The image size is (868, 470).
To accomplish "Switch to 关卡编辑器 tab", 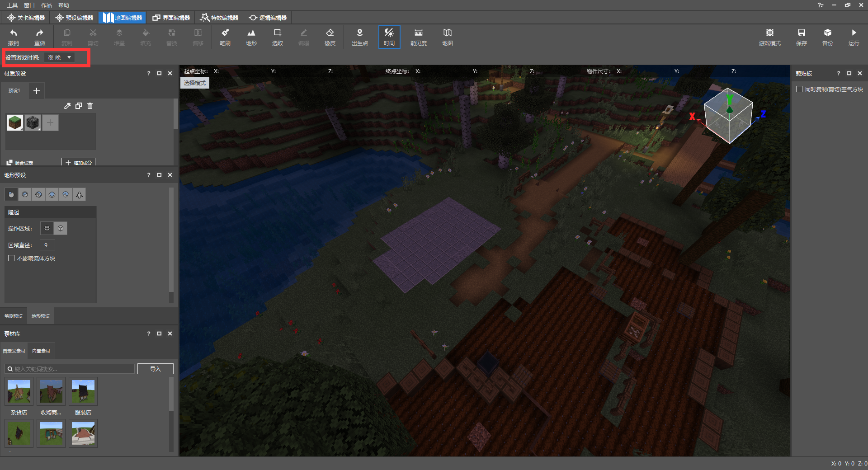I will point(26,18).
